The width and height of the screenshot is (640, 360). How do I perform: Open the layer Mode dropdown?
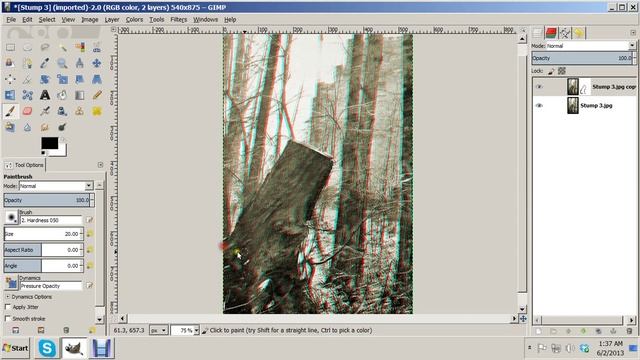pyautogui.click(x=591, y=46)
